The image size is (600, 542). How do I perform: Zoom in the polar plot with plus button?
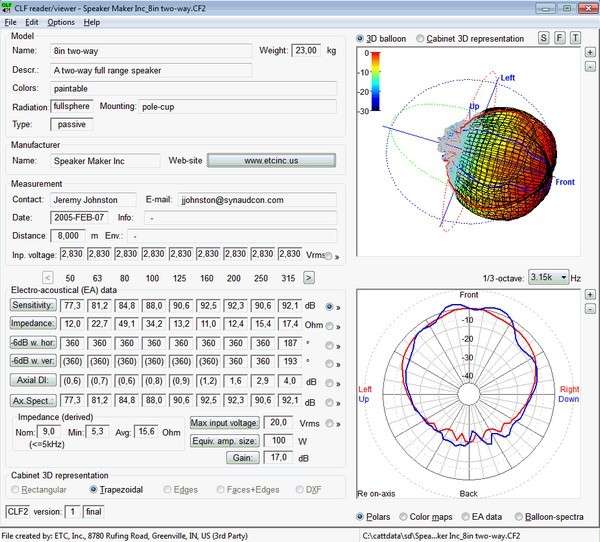click(590, 296)
